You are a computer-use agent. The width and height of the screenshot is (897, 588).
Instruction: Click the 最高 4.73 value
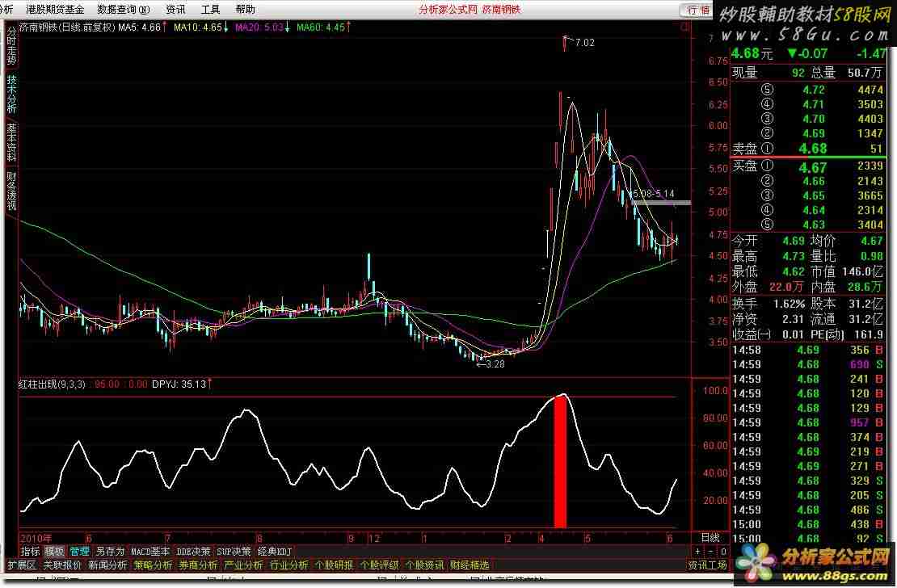[x=794, y=256]
